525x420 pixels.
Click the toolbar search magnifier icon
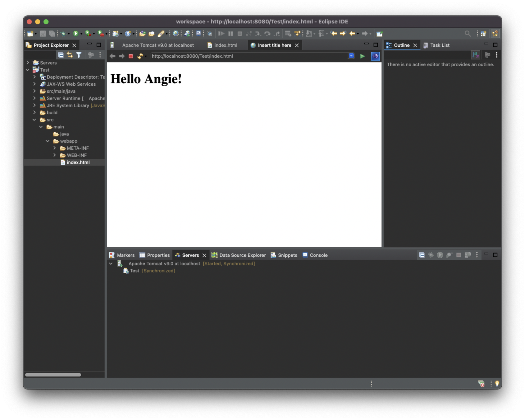[467, 34]
